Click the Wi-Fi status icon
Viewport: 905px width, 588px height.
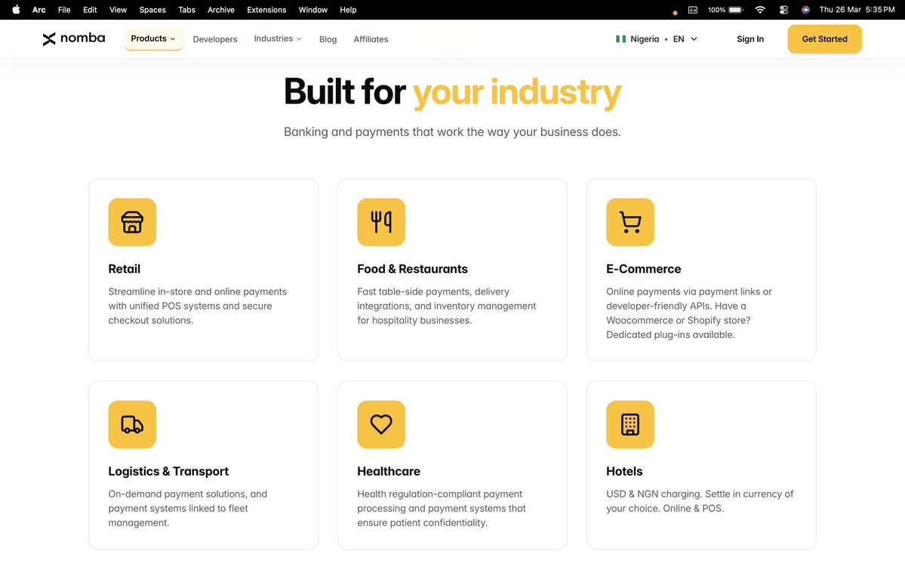tap(760, 10)
